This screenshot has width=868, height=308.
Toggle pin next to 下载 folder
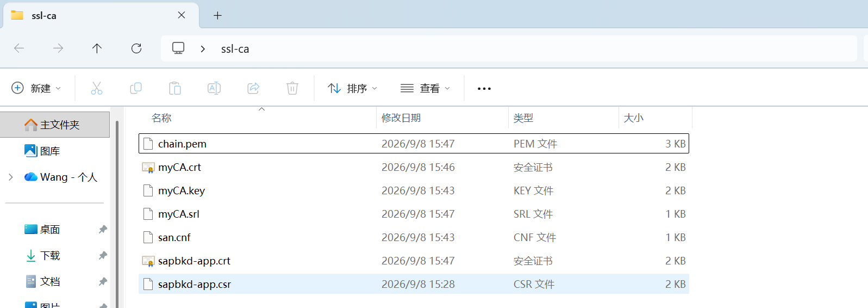[x=103, y=256]
